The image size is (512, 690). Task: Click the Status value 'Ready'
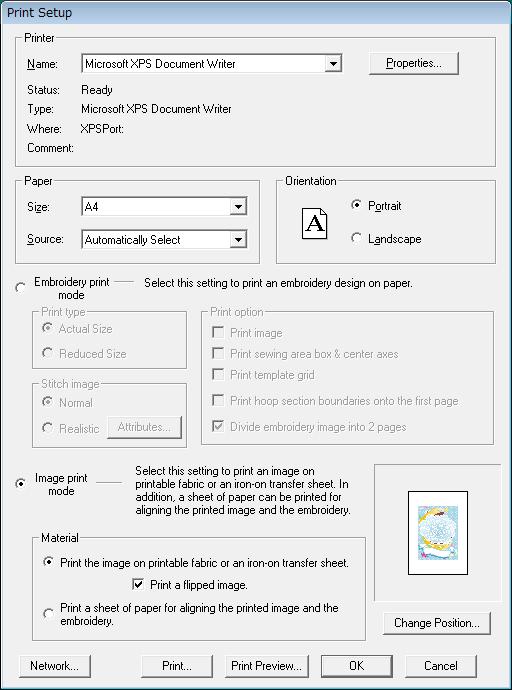(97, 90)
